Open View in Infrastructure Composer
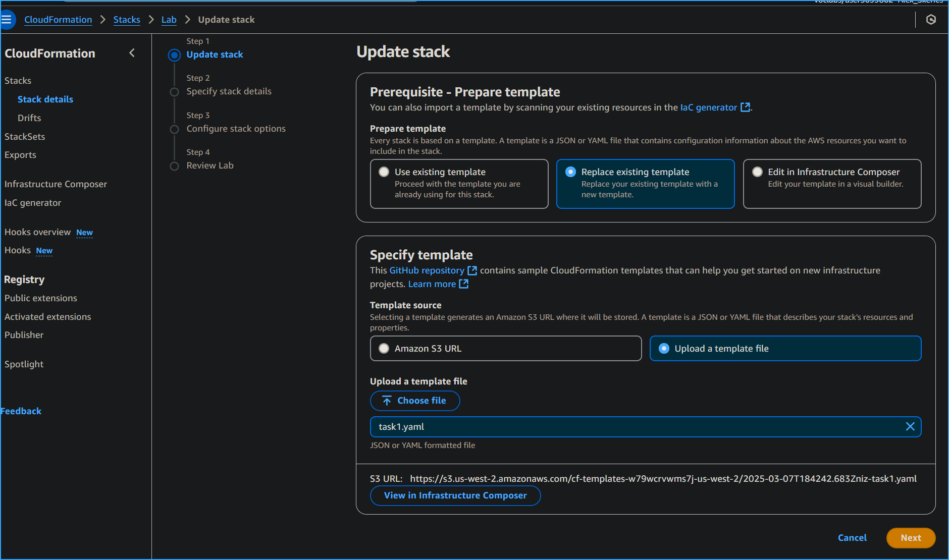The height and width of the screenshot is (560, 949). click(455, 495)
